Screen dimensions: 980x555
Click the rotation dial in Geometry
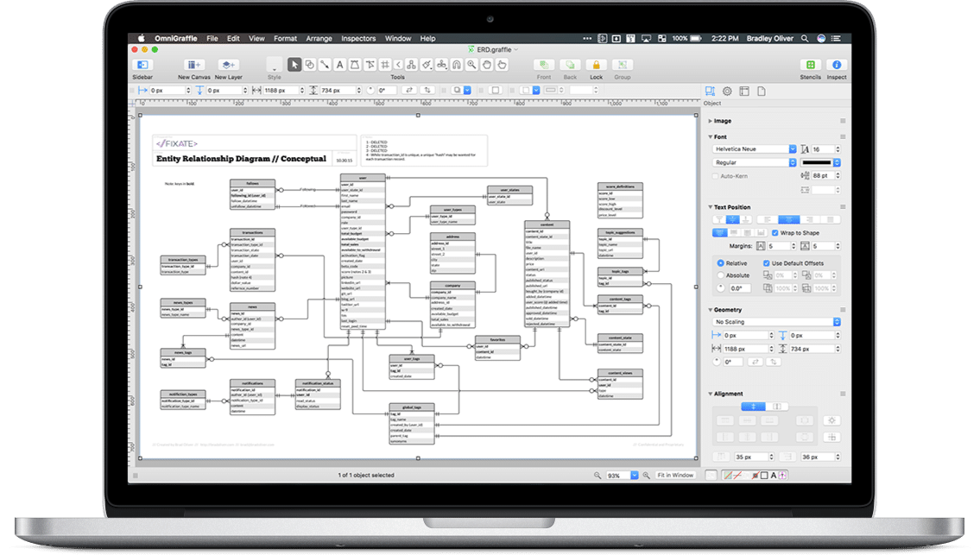tap(717, 362)
